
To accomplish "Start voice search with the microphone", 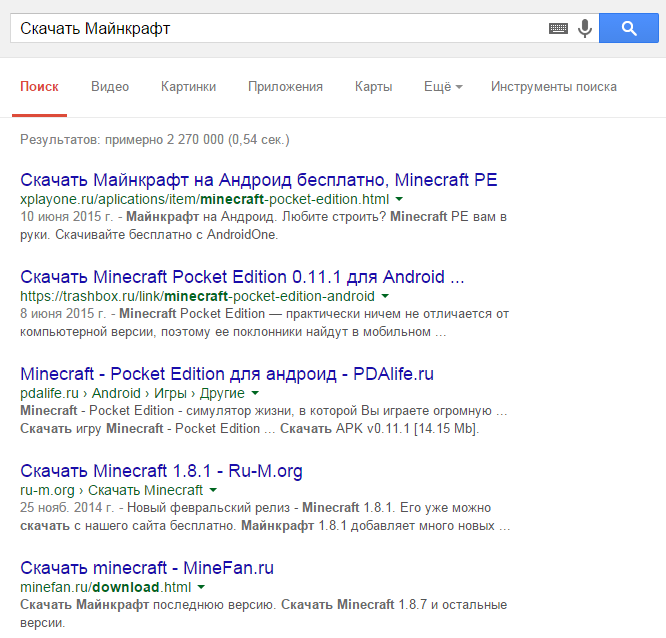I will pyautogui.click(x=585, y=28).
